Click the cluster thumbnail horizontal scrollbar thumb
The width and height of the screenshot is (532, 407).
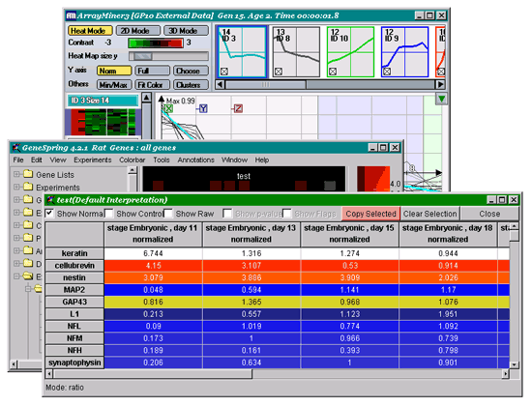pyautogui.click(x=266, y=84)
